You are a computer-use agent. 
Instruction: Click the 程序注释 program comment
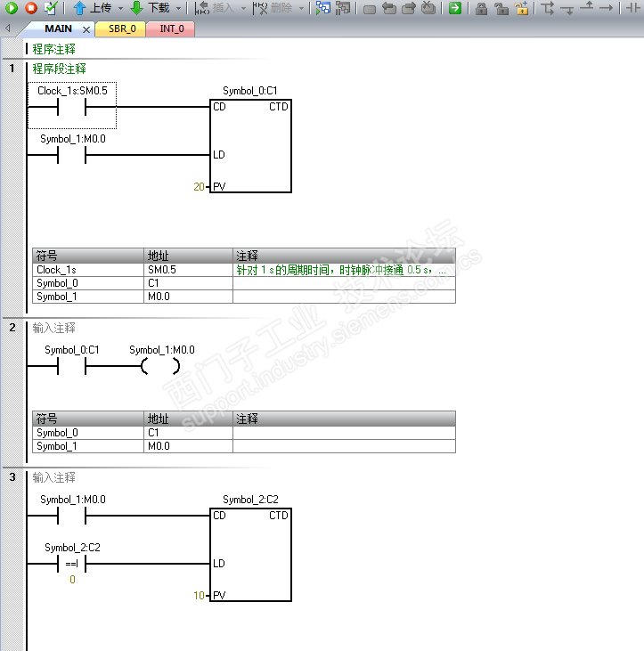pyautogui.click(x=54, y=49)
